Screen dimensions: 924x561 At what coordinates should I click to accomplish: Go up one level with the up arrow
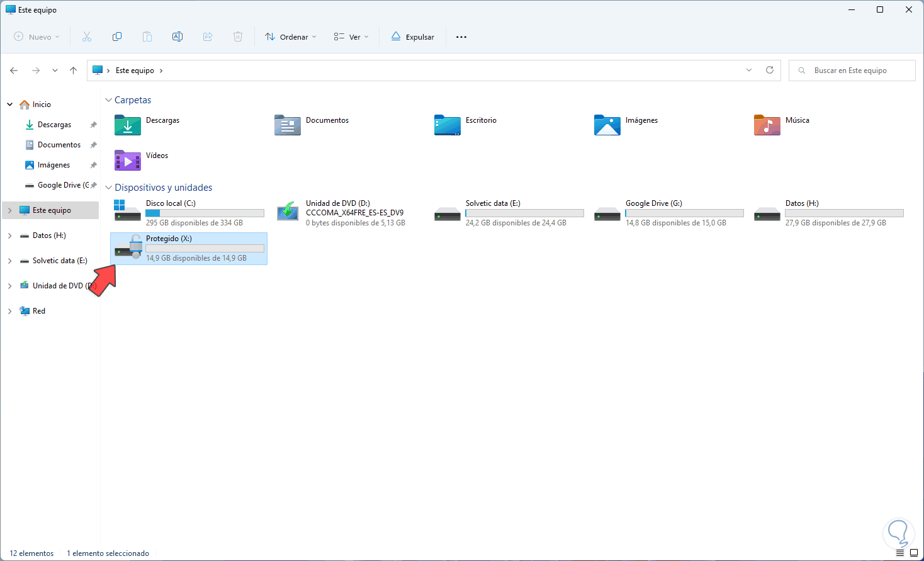[x=74, y=71]
